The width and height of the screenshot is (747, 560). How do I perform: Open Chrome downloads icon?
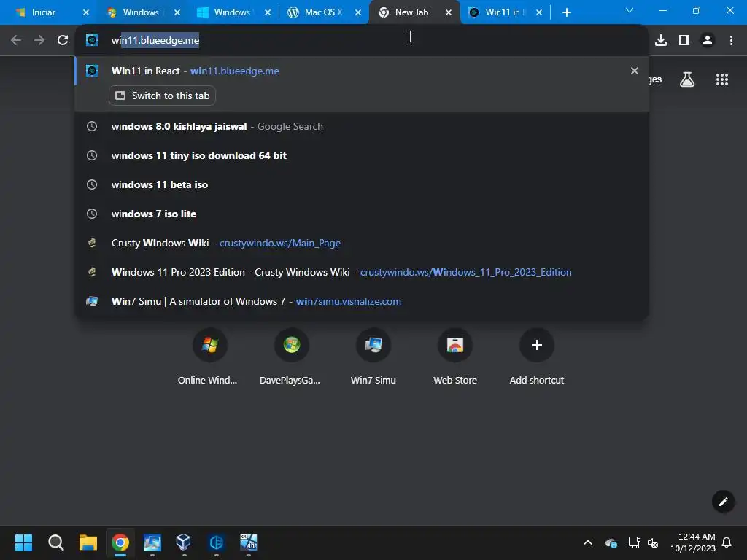[661, 41]
